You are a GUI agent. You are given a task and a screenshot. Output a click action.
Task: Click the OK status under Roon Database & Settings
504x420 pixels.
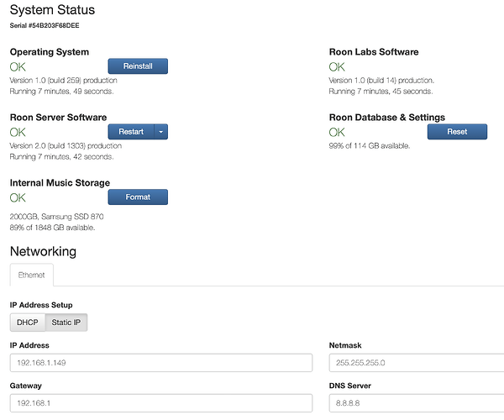click(337, 132)
